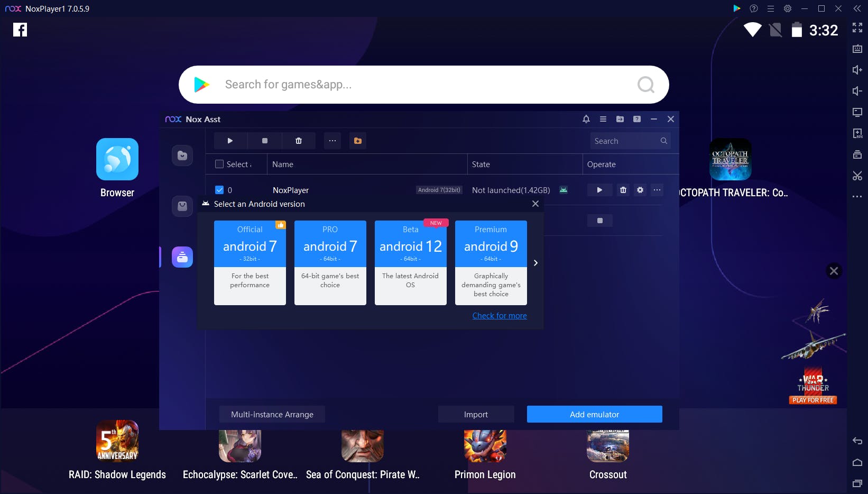Start selected emulators with toolbar play
This screenshot has height=494, width=868.
click(230, 141)
